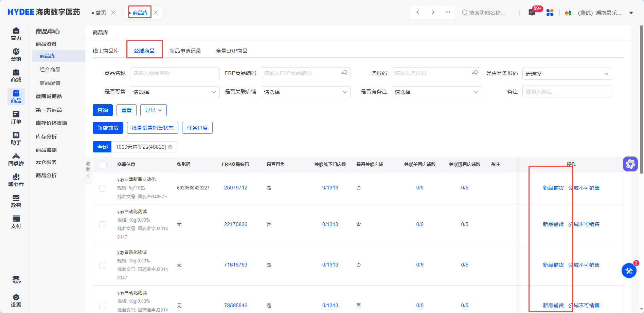Open the 是否关联店铺 dropdown

(305, 92)
